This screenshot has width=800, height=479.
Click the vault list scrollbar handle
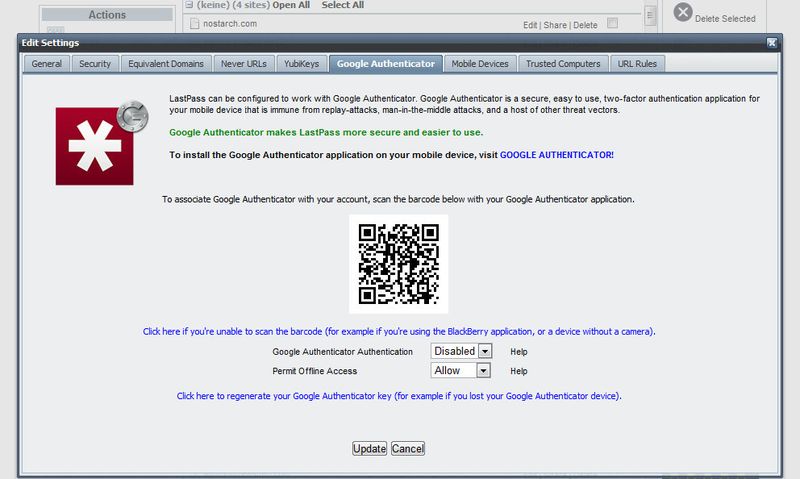click(x=650, y=15)
